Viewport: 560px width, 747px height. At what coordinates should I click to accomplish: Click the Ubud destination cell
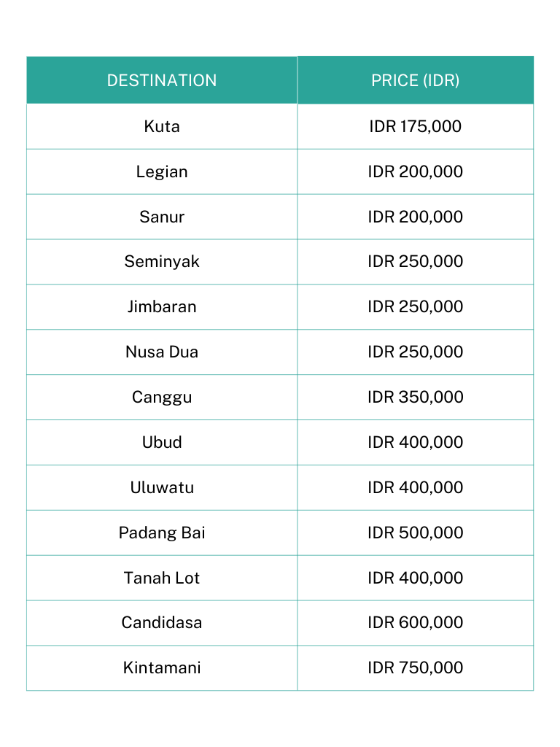click(x=162, y=442)
